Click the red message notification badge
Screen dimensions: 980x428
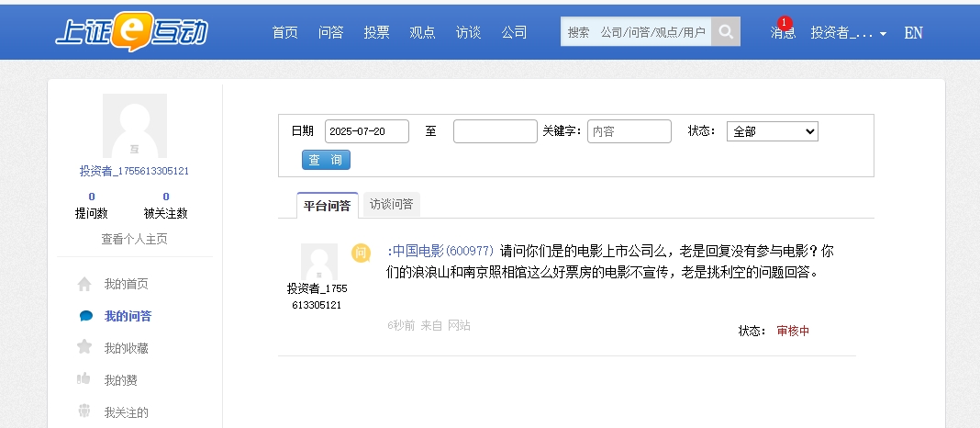tap(785, 23)
